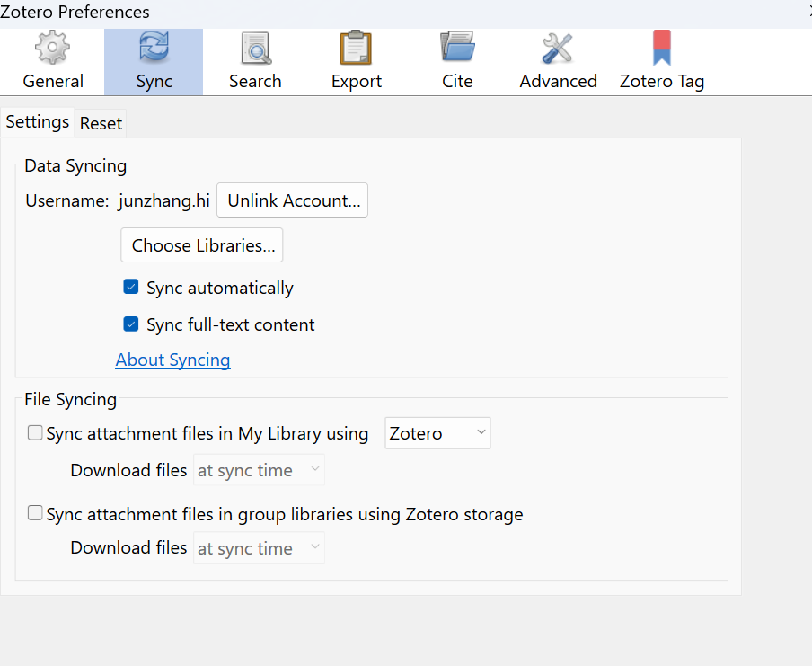Expand the Zotero file sync method dropdown
The height and width of the screenshot is (666, 812).
click(437, 433)
